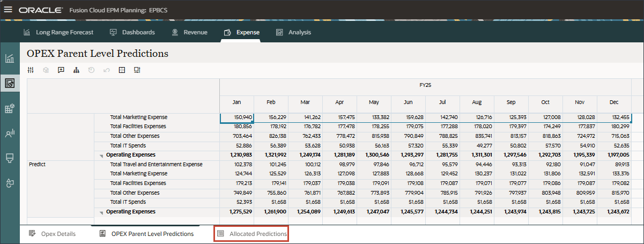
Task: Click the grid layout toolbar icon
Action: pos(122,70)
